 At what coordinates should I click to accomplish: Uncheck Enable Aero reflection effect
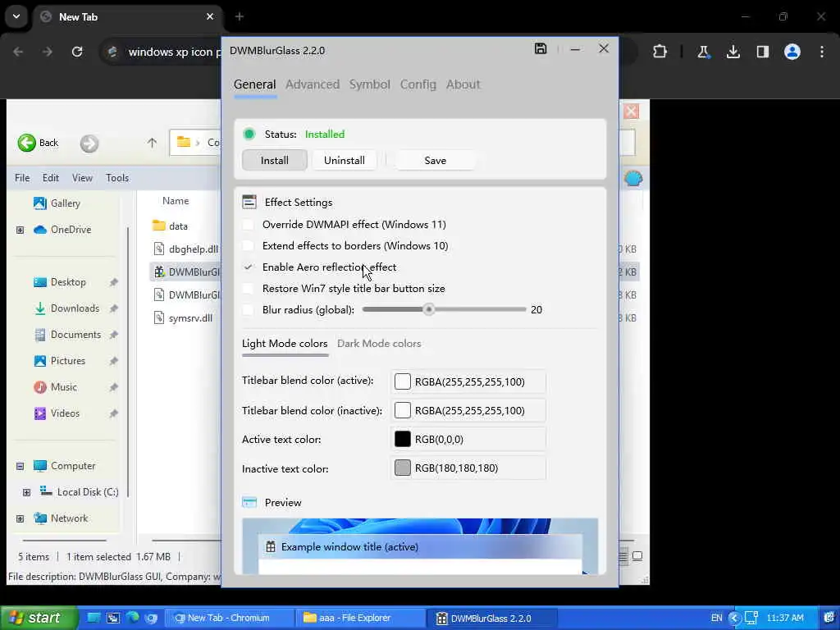(x=248, y=267)
